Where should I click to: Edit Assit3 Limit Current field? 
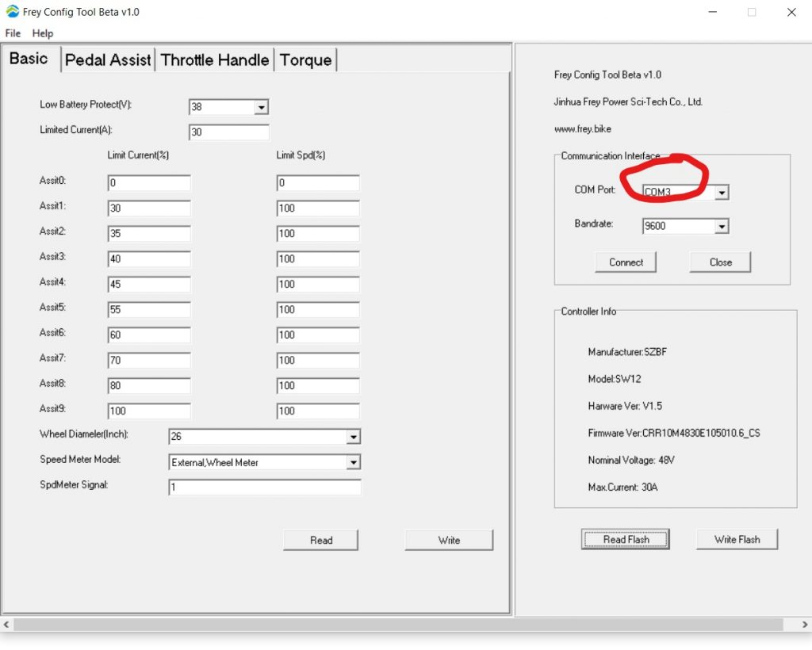149,258
